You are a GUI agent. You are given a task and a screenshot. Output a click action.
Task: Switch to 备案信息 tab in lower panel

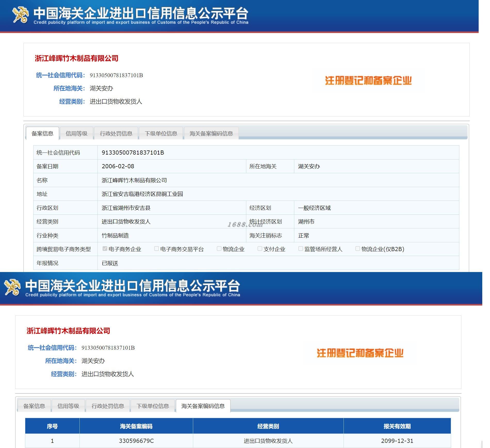tap(34, 406)
